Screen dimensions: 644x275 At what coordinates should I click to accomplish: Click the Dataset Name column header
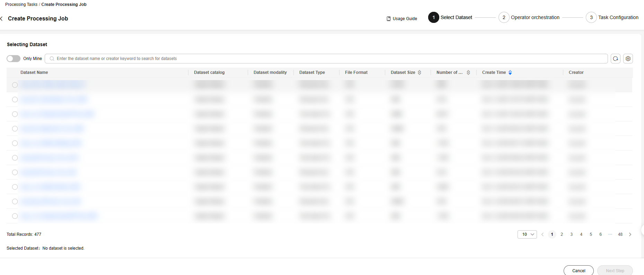tap(34, 72)
